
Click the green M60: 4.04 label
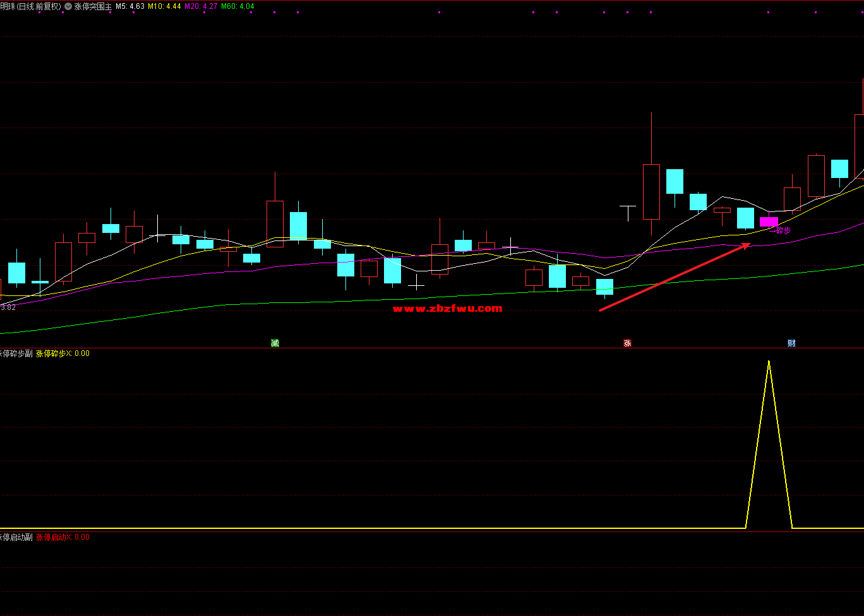[x=237, y=6]
